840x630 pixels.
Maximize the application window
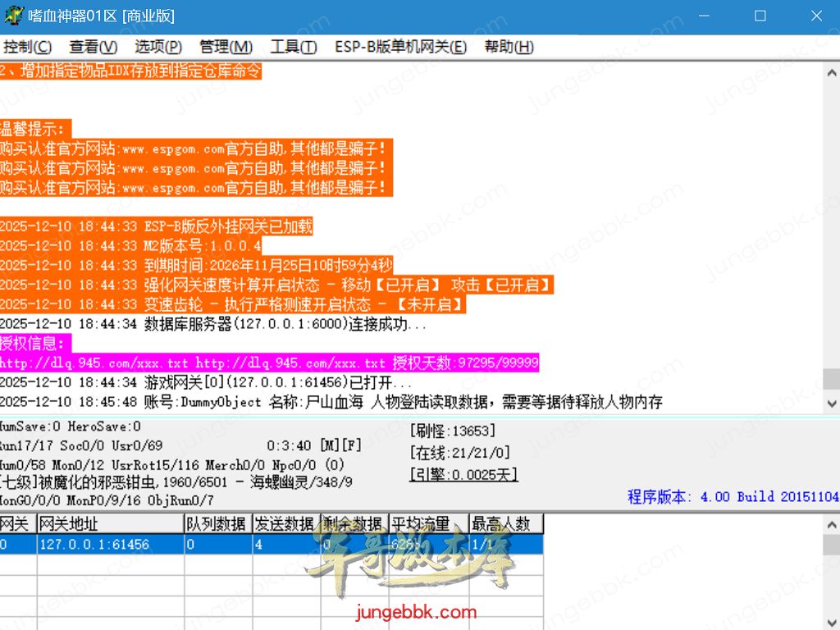pos(760,16)
